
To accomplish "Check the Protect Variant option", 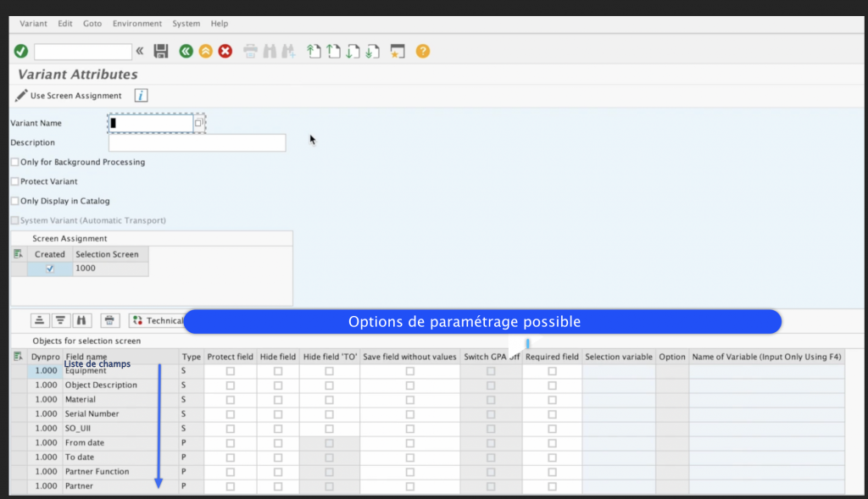I will (14, 181).
